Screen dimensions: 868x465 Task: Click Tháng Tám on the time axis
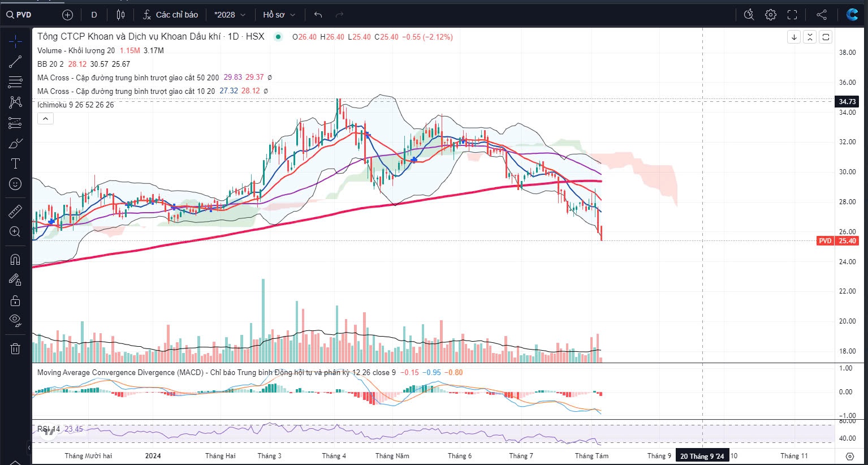pyautogui.click(x=591, y=456)
